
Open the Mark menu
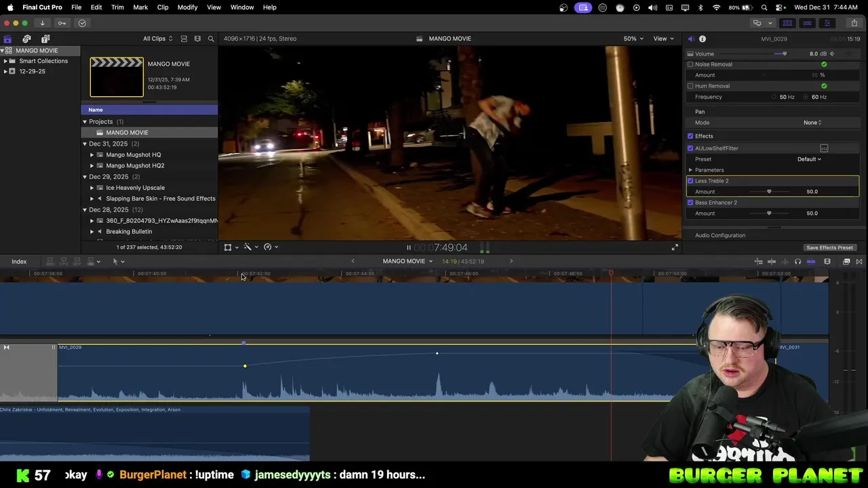click(x=140, y=7)
